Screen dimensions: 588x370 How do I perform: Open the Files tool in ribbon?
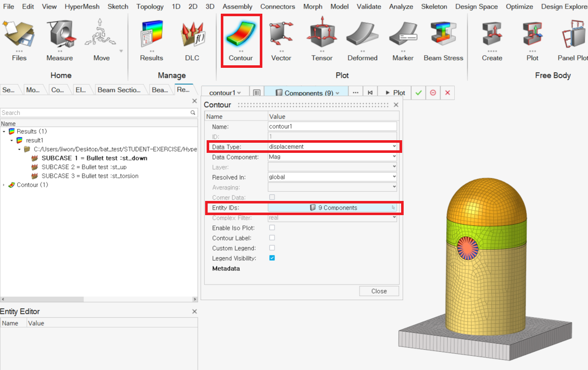19,40
